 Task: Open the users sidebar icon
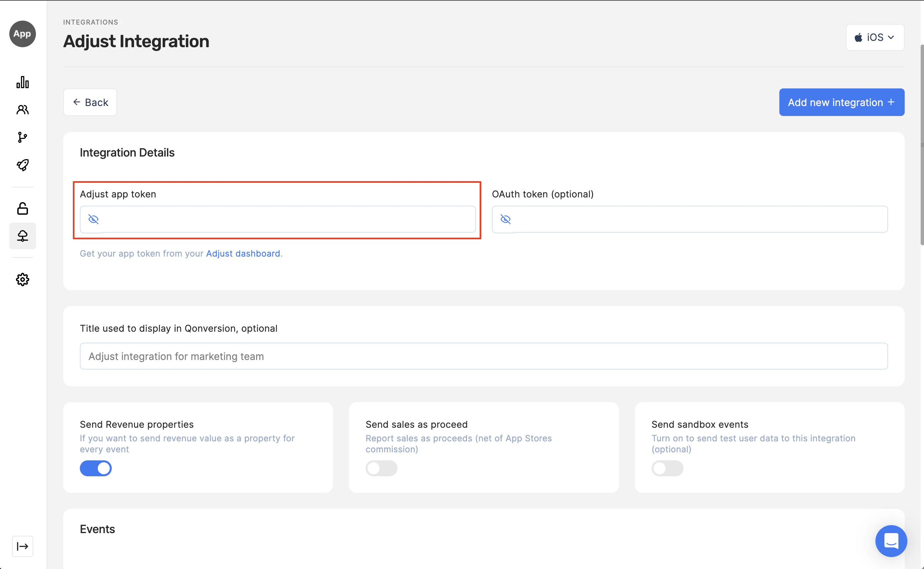tap(23, 109)
